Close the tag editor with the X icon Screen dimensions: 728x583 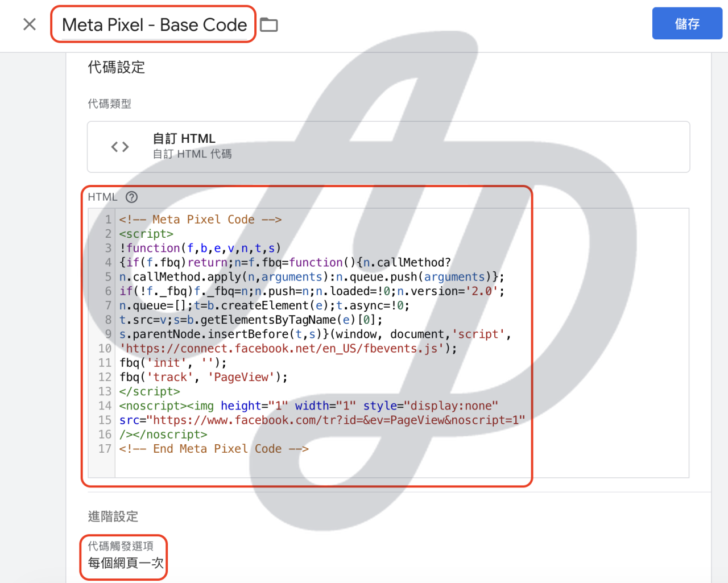click(x=30, y=24)
